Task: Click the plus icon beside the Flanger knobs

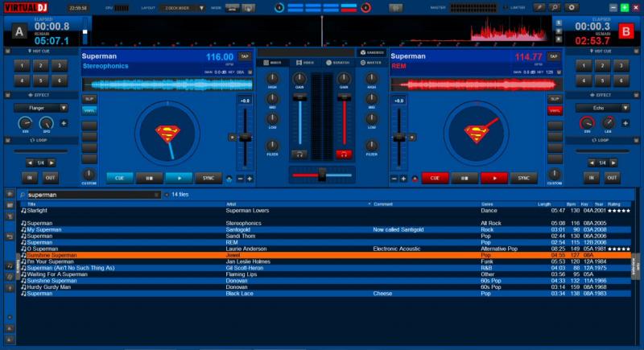Action: click(64, 123)
